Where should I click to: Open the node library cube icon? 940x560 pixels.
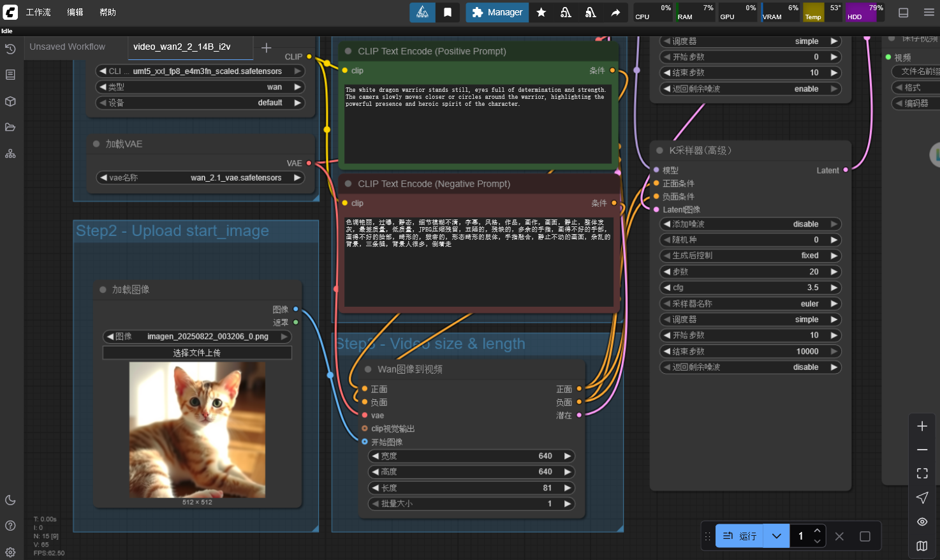point(10,101)
